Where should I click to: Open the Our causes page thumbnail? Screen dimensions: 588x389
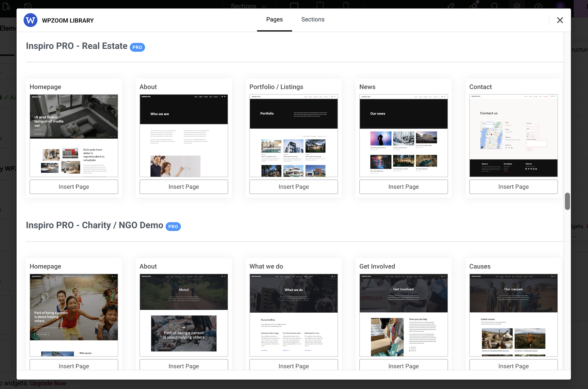click(513, 315)
